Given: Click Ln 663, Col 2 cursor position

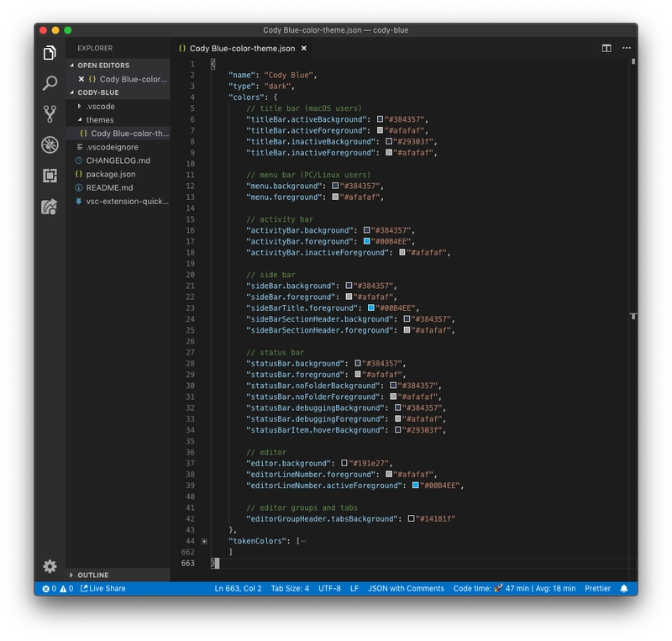Looking at the screenshot, I should [238, 589].
